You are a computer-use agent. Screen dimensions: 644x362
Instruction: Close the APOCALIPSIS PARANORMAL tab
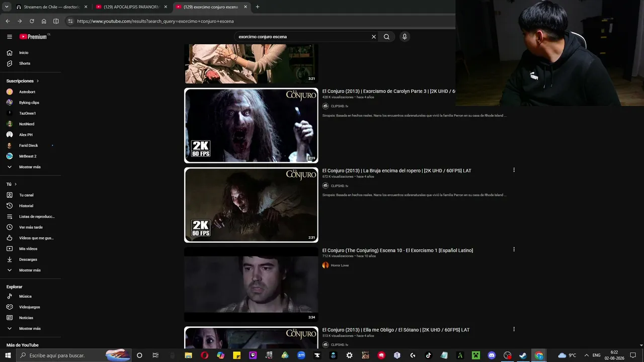point(166,7)
